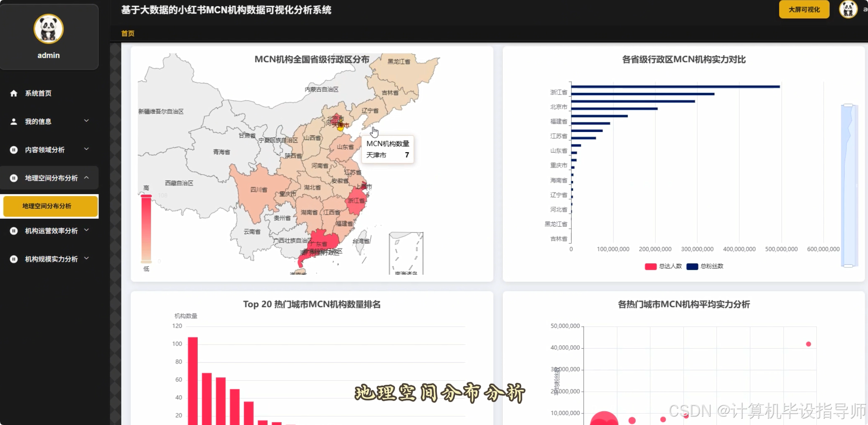Click the circle icon beside 机构规模实力分析

coord(14,259)
